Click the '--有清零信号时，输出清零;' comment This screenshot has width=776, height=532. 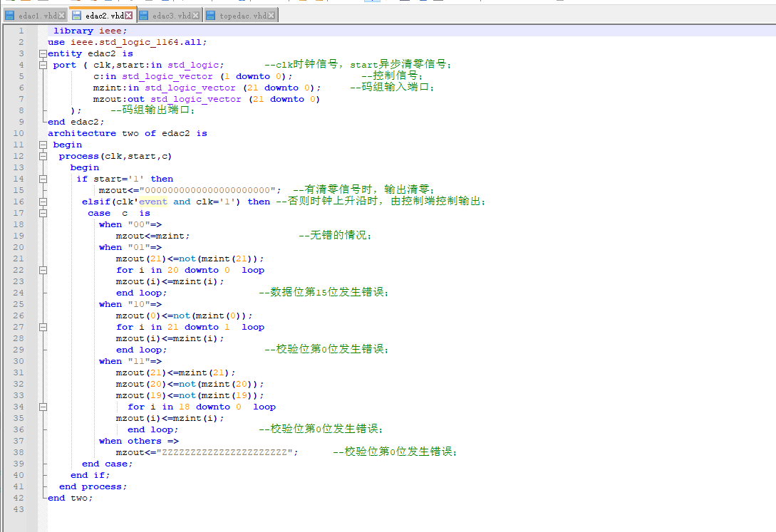[x=363, y=190]
